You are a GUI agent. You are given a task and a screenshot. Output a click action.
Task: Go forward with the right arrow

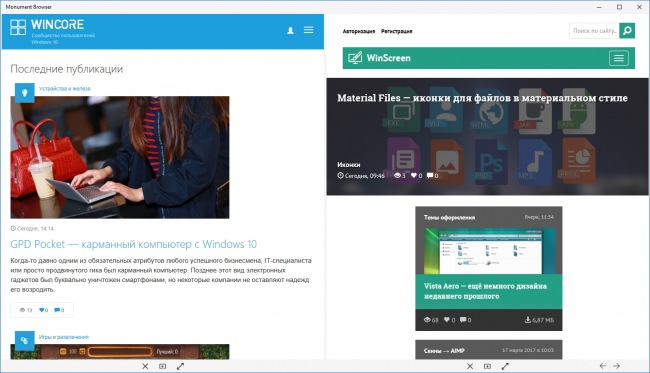click(617, 366)
